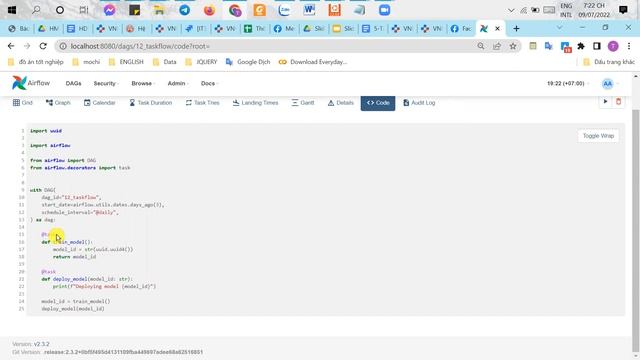This screenshot has width=640, height=360.
Task: Open the Task Tries tab
Action: tap(202, 103)
